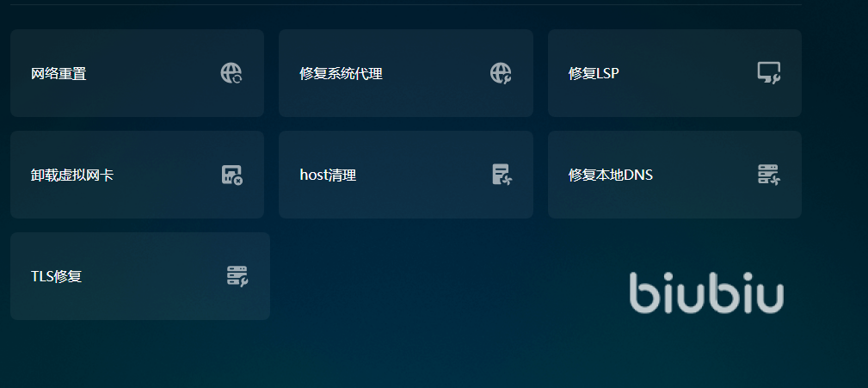This screenshot has width=868, height=388.
Task: Click the document fan icon for host清理
Action: point(502,175)
